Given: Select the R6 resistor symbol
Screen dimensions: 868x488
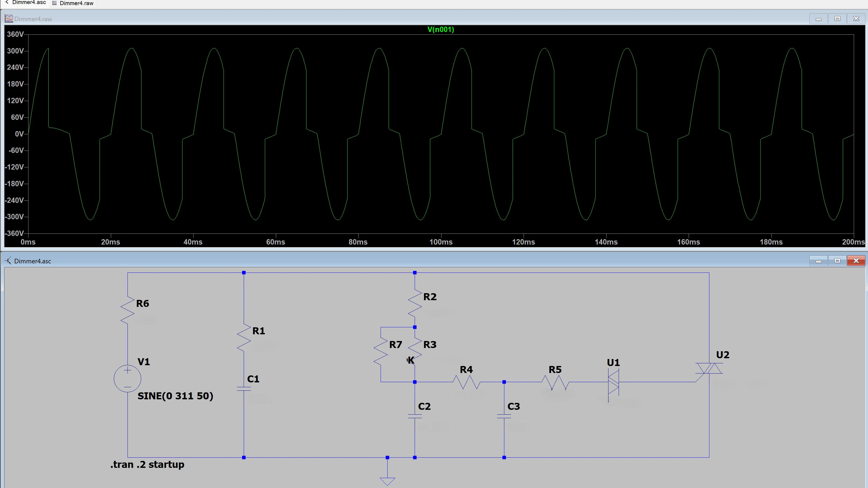Looking at the screenshot, I should (127, 310).
